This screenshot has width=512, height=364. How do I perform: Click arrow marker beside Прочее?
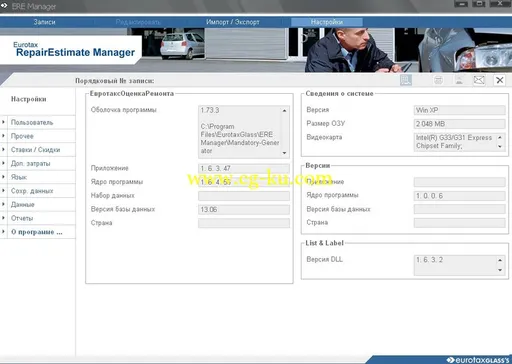(3, 136)
